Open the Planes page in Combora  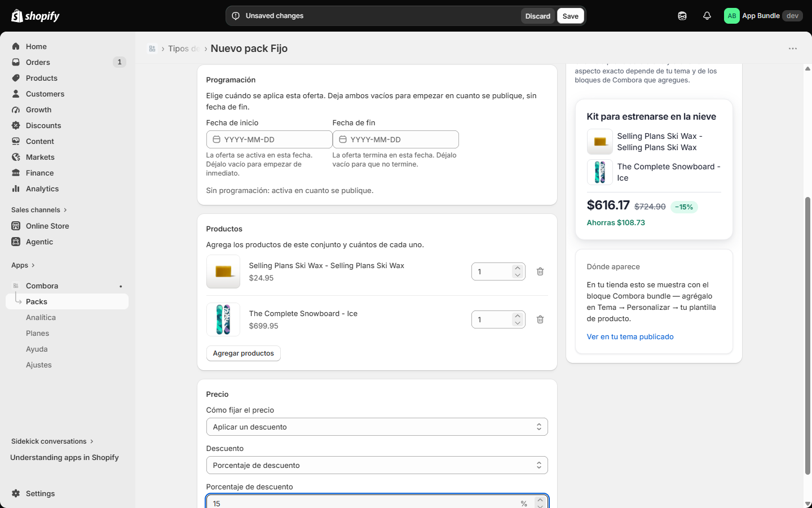(x=67, y=333)
